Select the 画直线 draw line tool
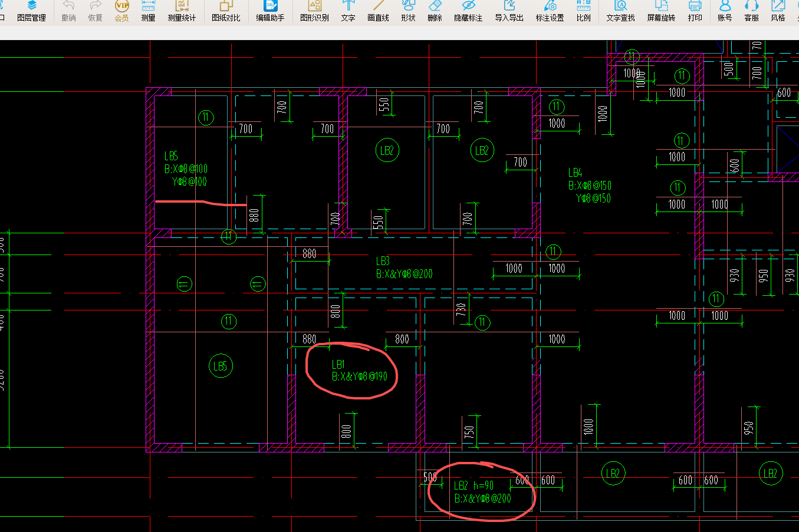Viewport: 799px width, 532px height. pos(378,11)
